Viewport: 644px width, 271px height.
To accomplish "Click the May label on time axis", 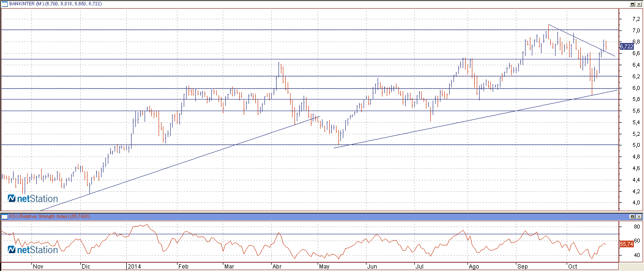I will (x=324, y=266).
